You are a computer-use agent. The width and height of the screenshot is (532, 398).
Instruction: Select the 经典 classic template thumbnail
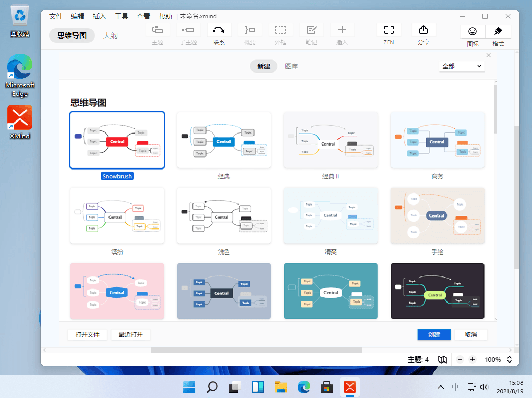click(224, 140)
